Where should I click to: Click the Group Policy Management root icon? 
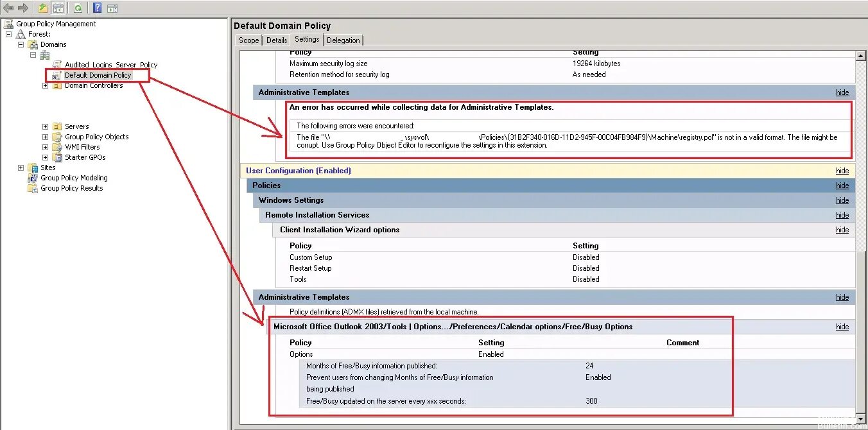9,24
